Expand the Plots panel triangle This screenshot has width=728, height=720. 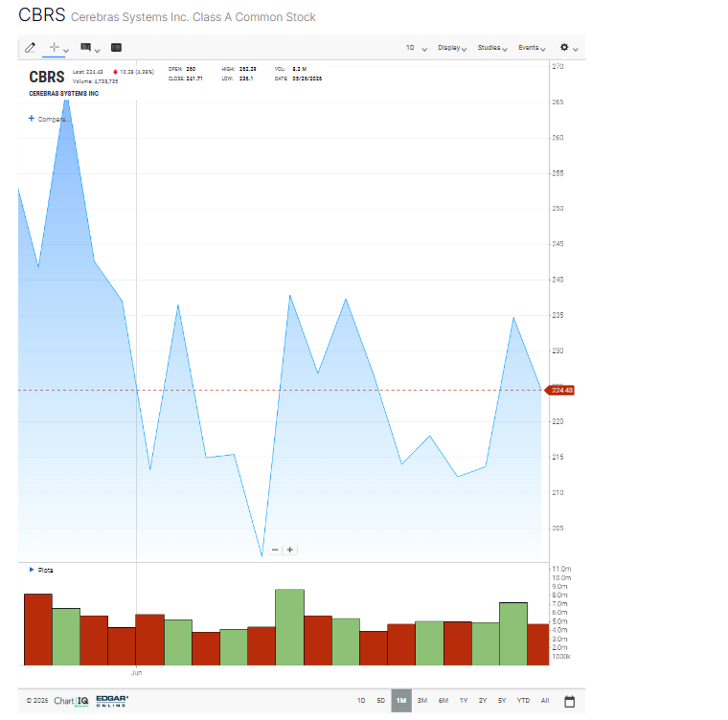[32, 570]
